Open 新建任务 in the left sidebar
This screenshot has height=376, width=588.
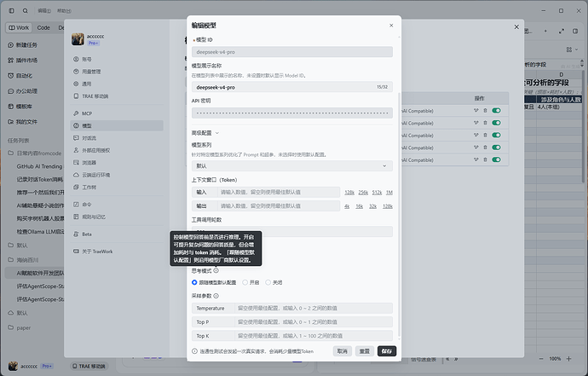pos(22,45)
